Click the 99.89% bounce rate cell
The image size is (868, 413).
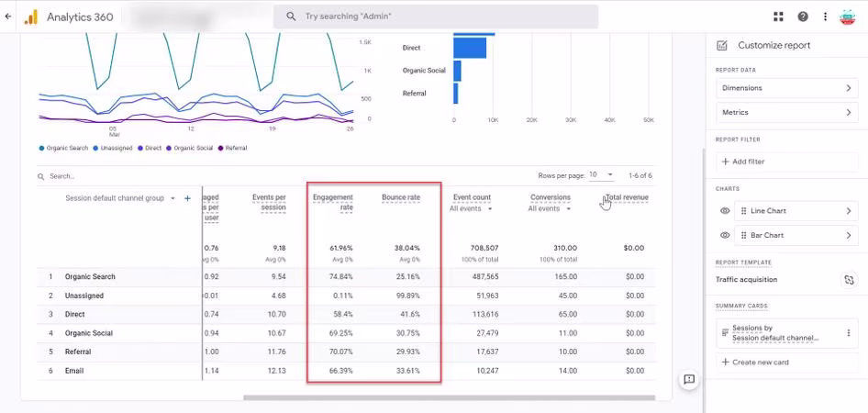(x=407, y=296)
